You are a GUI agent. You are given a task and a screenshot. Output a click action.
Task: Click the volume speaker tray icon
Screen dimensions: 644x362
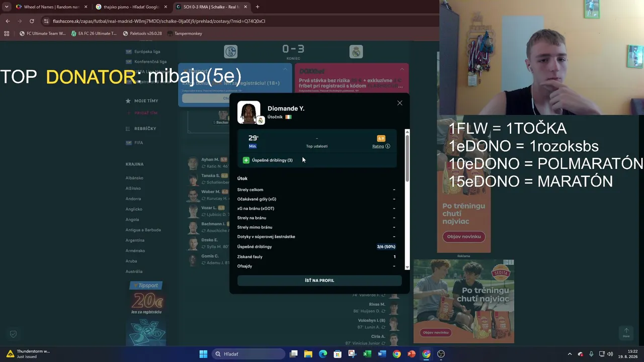[x=610, y=354]
